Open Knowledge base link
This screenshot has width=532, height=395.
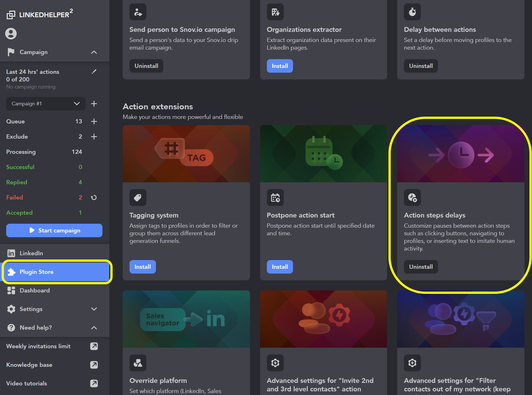click(x=29, y=365)
